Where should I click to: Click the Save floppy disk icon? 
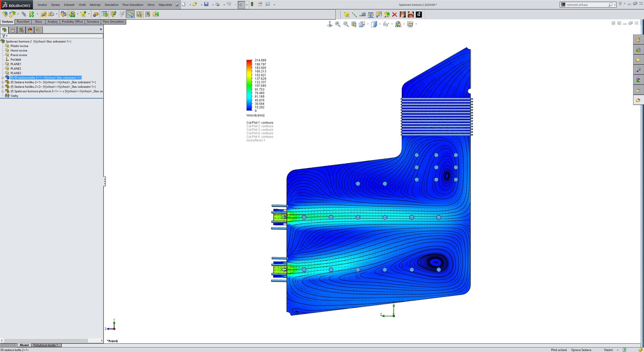point(206,4)
